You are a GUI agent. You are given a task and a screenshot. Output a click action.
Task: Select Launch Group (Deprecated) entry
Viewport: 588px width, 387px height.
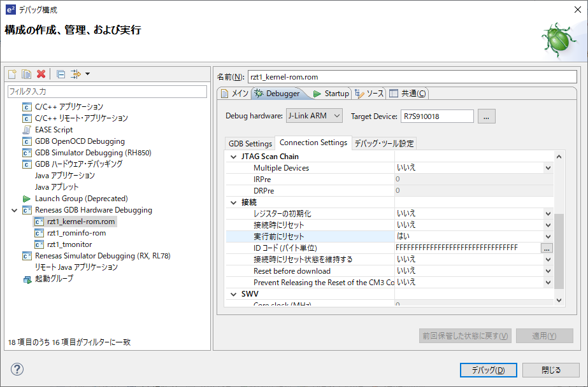tap(82, 199)
